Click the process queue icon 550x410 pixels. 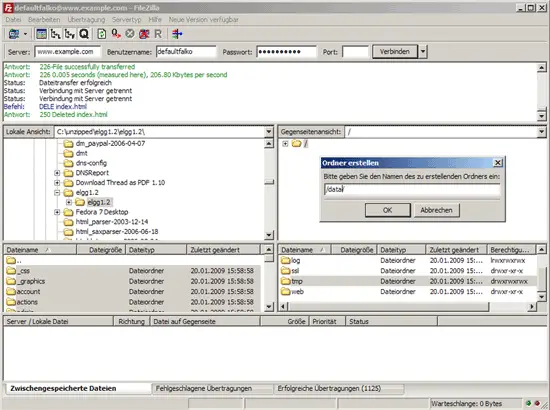coord(116,34)
